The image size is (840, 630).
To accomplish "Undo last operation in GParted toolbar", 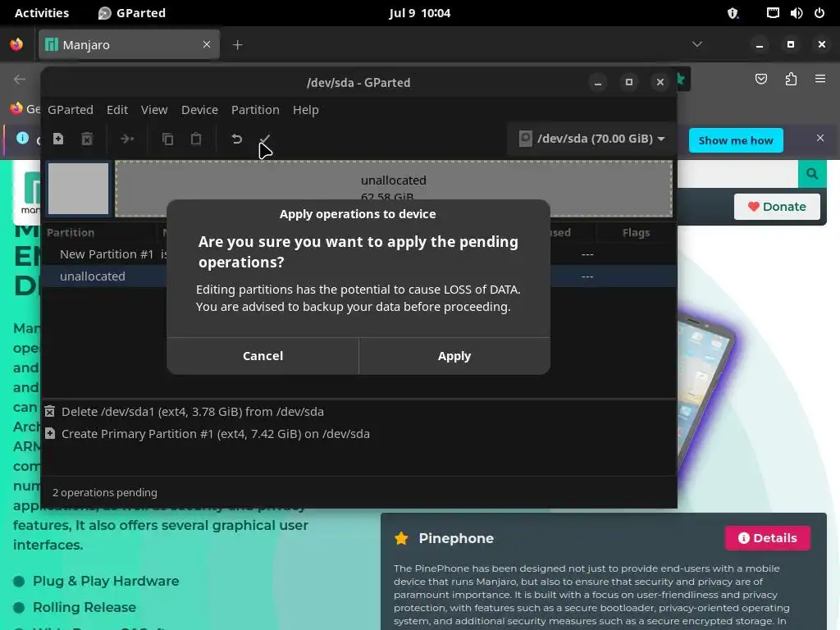I will [237, 139].
